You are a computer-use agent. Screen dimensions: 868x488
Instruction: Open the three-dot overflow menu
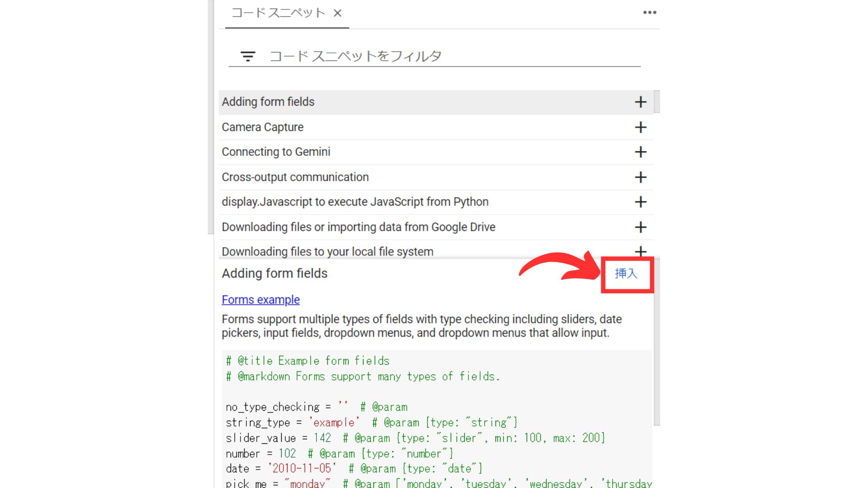tap(649, 12)
